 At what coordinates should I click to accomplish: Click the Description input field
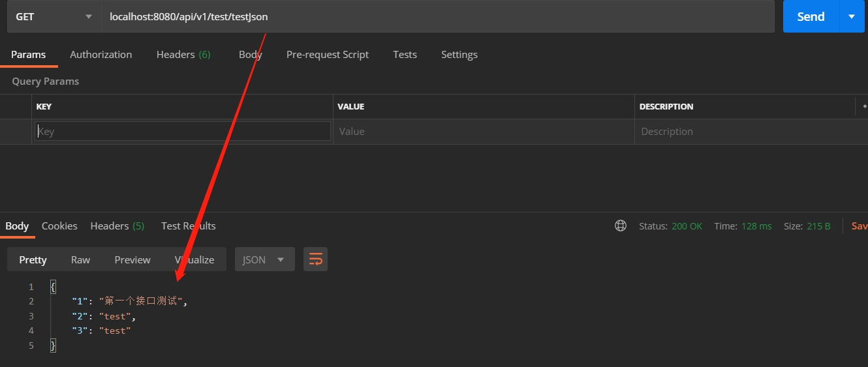click(751, 131)
